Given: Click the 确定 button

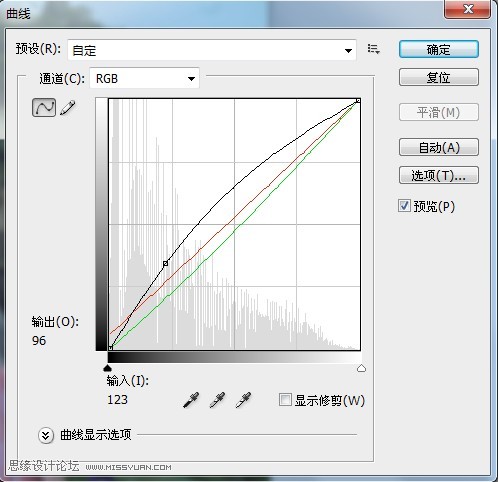Looking at the screenshot, I should click(439, 49).
